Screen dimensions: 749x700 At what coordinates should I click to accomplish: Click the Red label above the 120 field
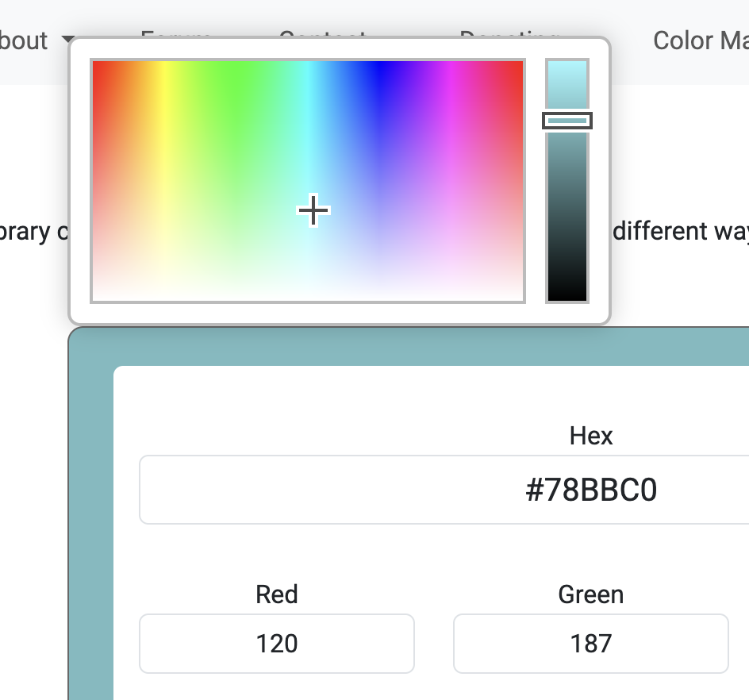pyautogui.click(x=277, y=594)
